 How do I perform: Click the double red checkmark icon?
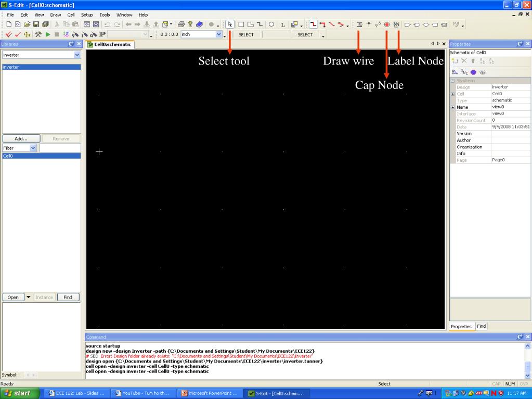(9, 34)
